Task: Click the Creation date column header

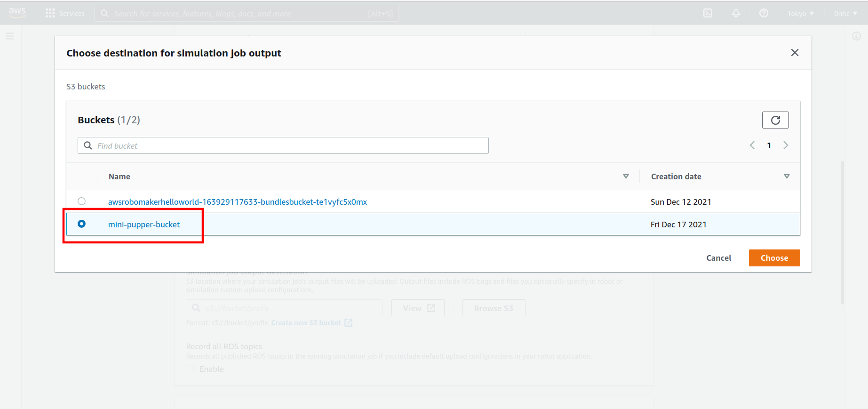Action: [676, 176]
